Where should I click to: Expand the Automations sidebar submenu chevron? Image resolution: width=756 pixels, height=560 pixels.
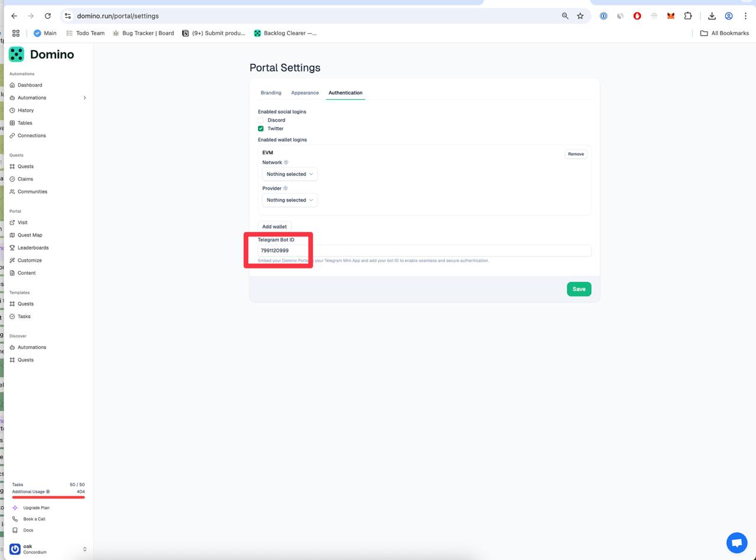pos(84,98)
